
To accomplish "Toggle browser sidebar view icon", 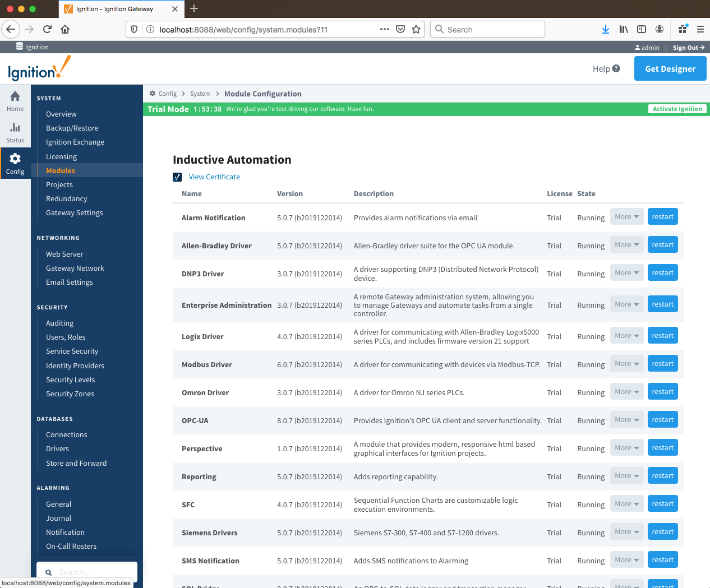I will point(642,29).
